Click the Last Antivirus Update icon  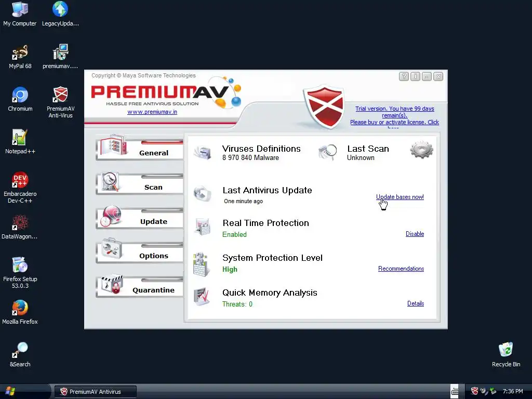pyautogui.click(x=203, y=194)
